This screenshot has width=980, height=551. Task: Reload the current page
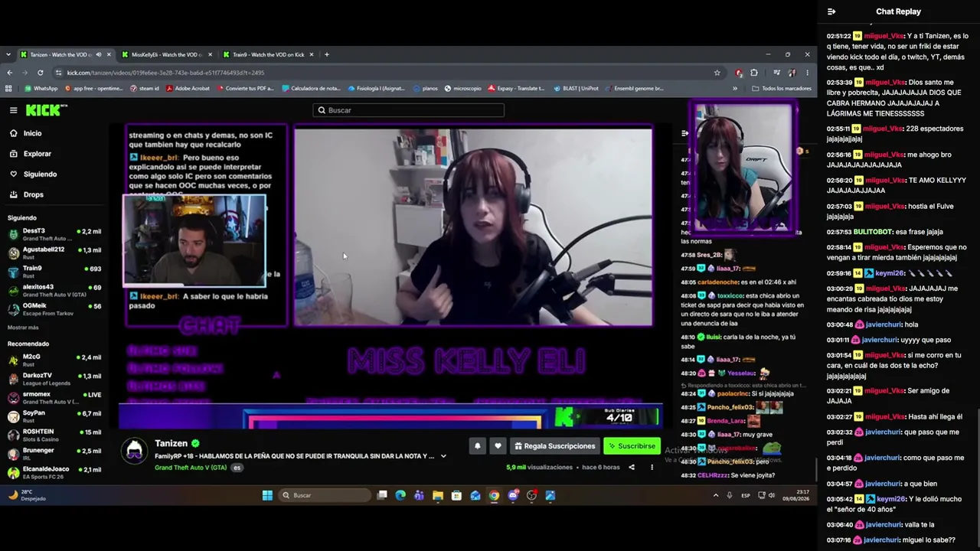point(39,73)
